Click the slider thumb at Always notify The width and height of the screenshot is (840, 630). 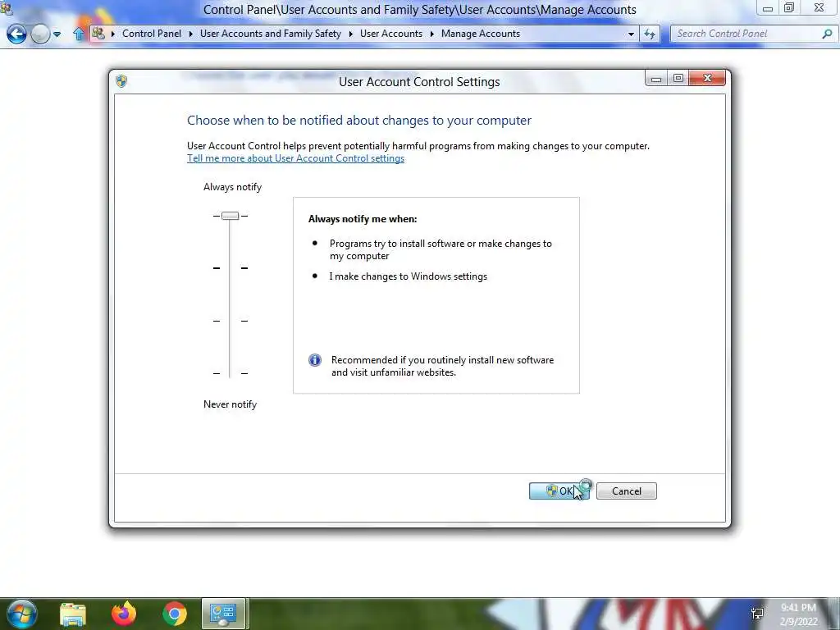[x=231, y=216]
